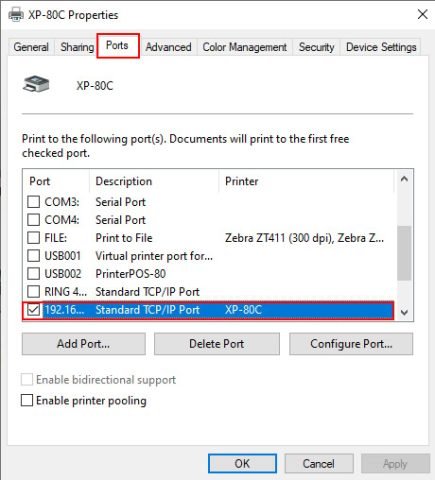Image resolution: width=435 pixels, height=480 pixels.
Task: Open the Sharing tab
Action: coord(77,47)
